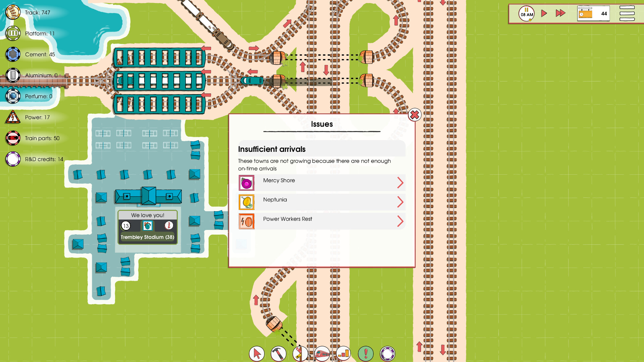The width and height of the screenshot is (644, 362).
Task: Click the Trembley Stadium town label
Action: tap(147, 237)
